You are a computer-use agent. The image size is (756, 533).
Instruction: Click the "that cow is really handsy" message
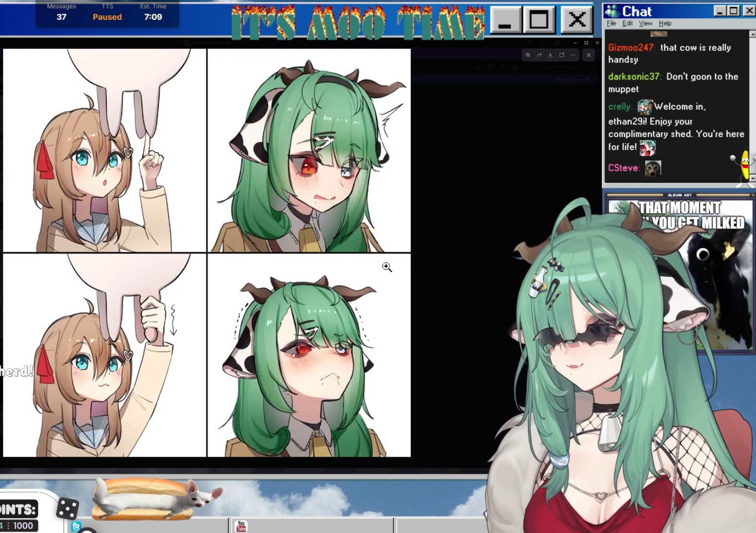(670, 54)
